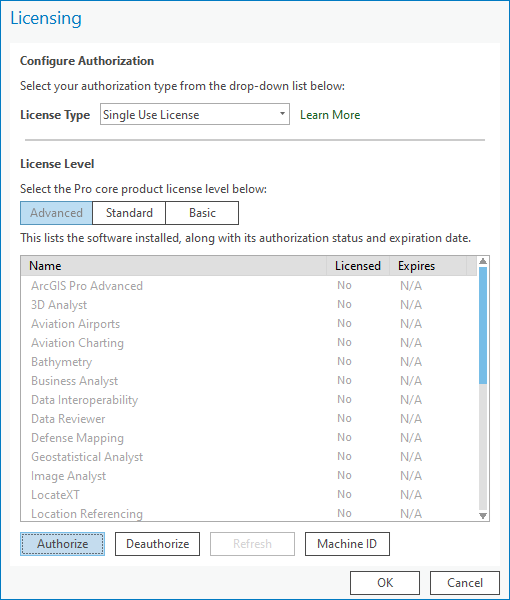The width and height of the screenshot is (510, 600).
Task: Select the Standard license level
Action: tap(129, 213)
